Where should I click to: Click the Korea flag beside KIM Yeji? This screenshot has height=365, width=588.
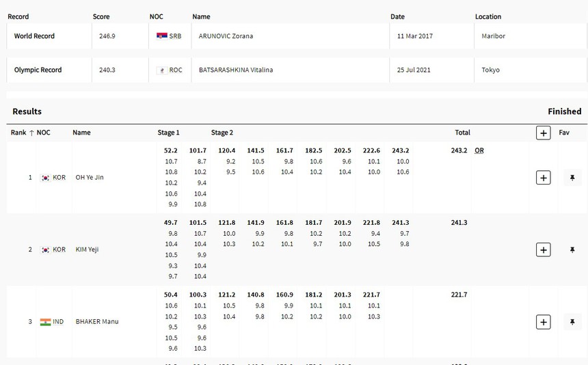(x=45, y=250)
